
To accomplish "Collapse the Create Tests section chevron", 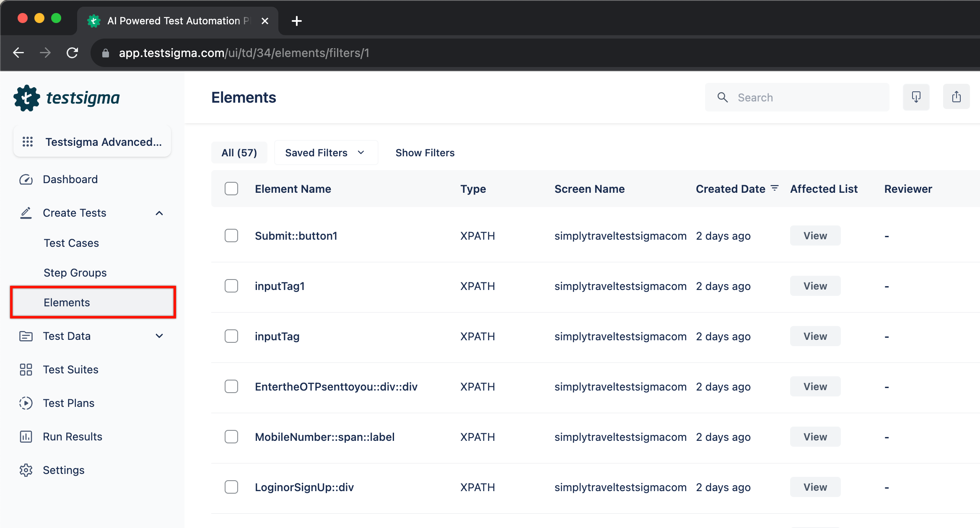I will coord(159,213).
